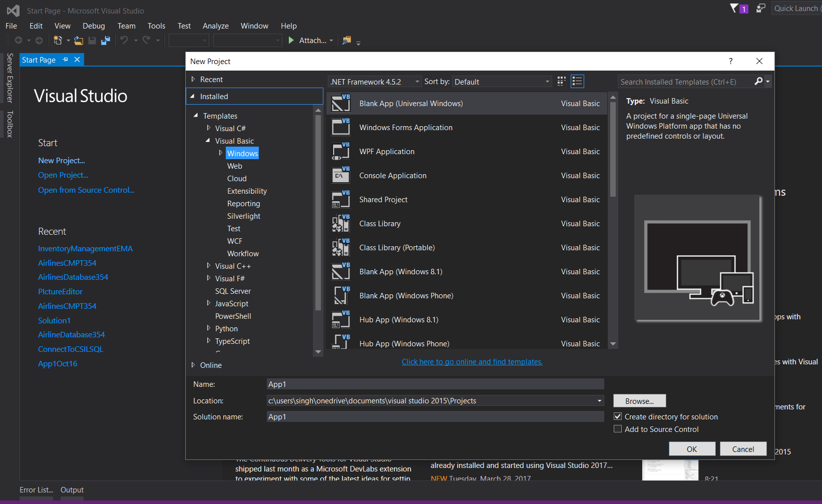Click the Shared Project template icon
Image resolution: width=822 pixels, height=504 pixels.
point(341,199)
